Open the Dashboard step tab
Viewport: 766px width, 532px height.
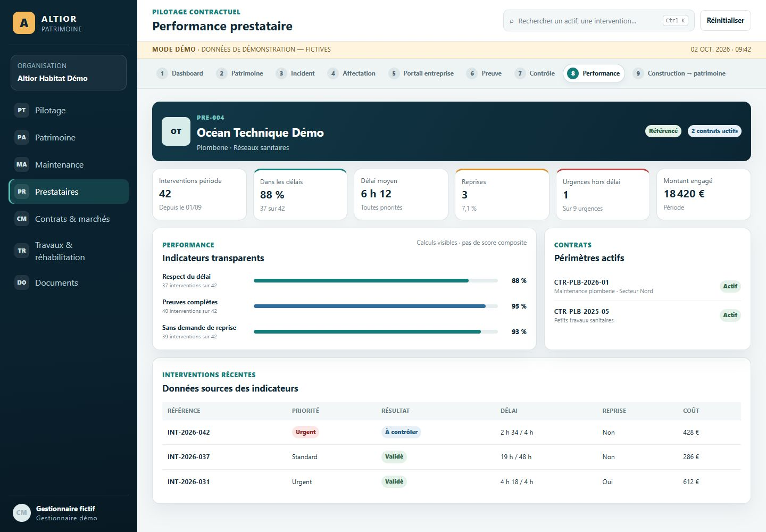click(180, 73)
